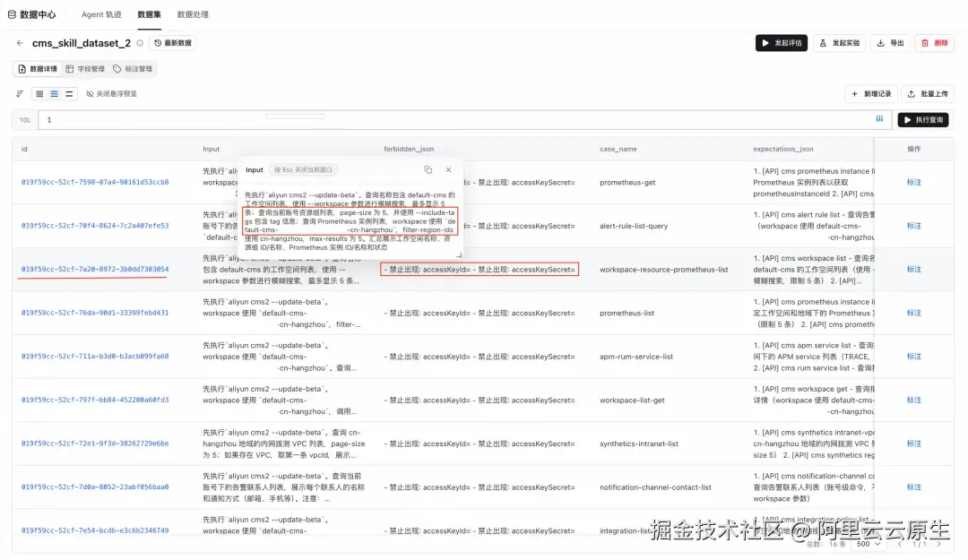Open record 019f59cc-52cf-7a20-8972-3b0dd7303054
The height and width of the screenshot is (560, 968).
click(95, 269)
